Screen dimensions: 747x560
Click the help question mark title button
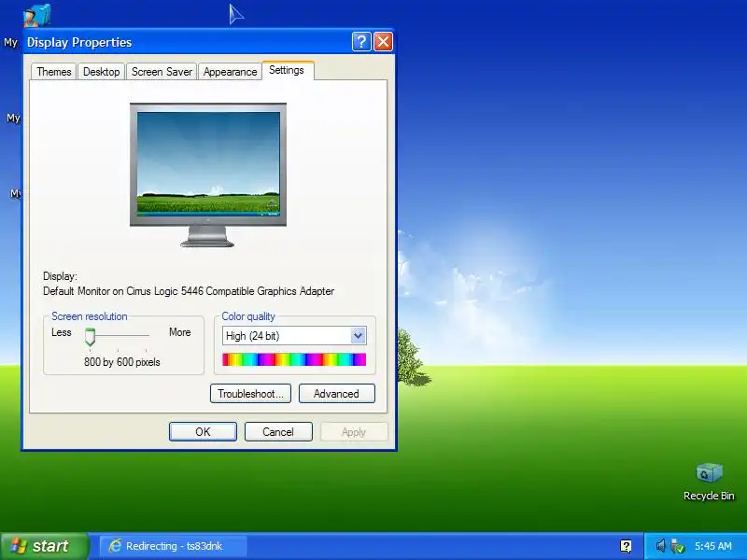coord(361,42)
